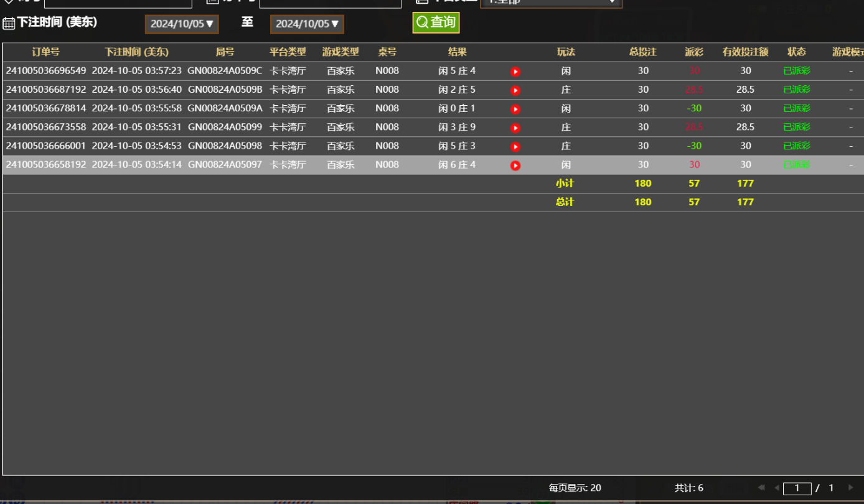This screenshot has width=864, height=504.
Task: Go to first page using double arrow
Action: point(761,488)
